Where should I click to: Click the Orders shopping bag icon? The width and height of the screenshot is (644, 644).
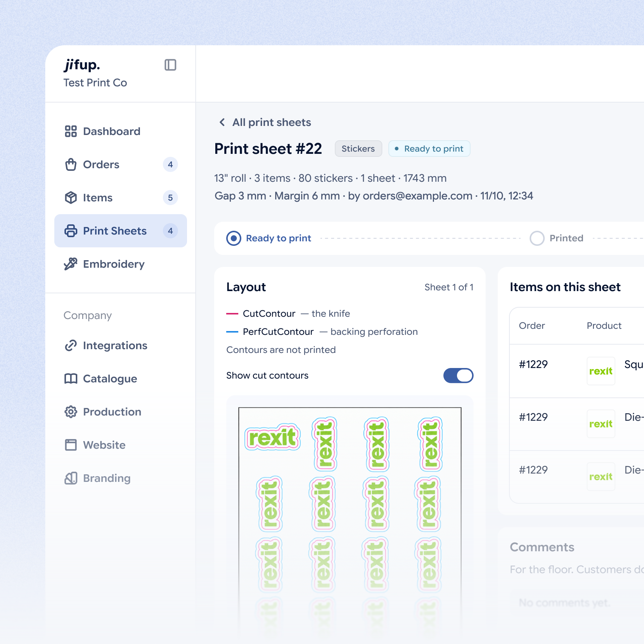(71, 164)
